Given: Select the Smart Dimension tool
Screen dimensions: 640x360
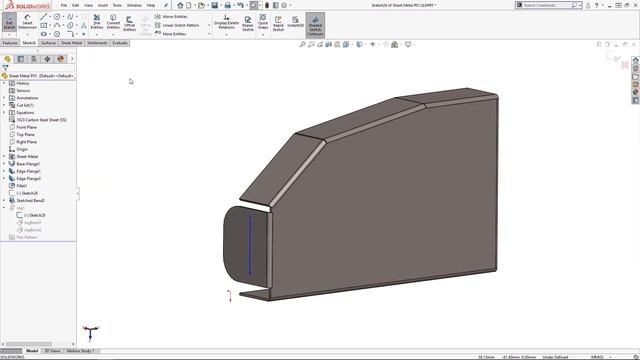Looking at the screenshot, I should 27,22.
